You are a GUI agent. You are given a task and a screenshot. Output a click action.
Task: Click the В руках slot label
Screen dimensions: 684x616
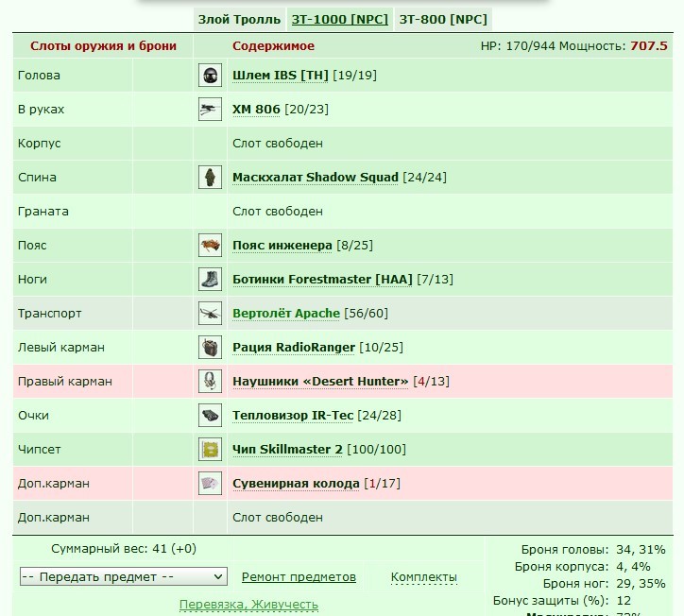[x=41, y=110]
